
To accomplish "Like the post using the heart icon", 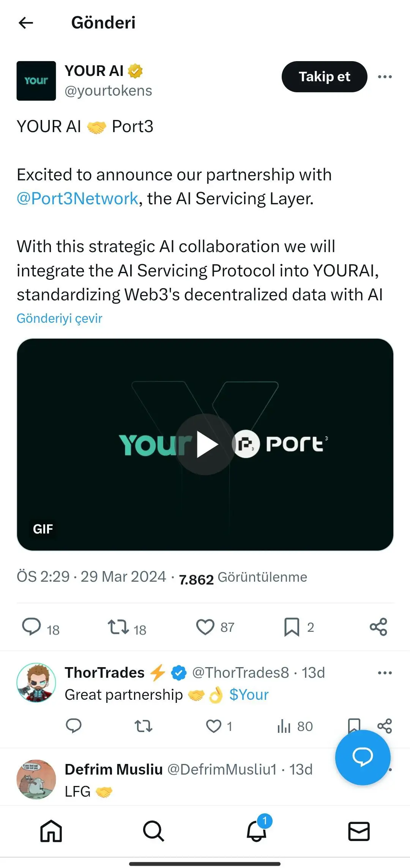I will coord(205,627).
